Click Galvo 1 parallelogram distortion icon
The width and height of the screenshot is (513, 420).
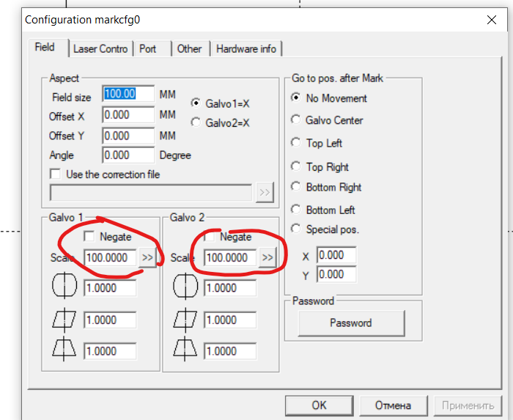pyautogui.click(x=64, y=320)
